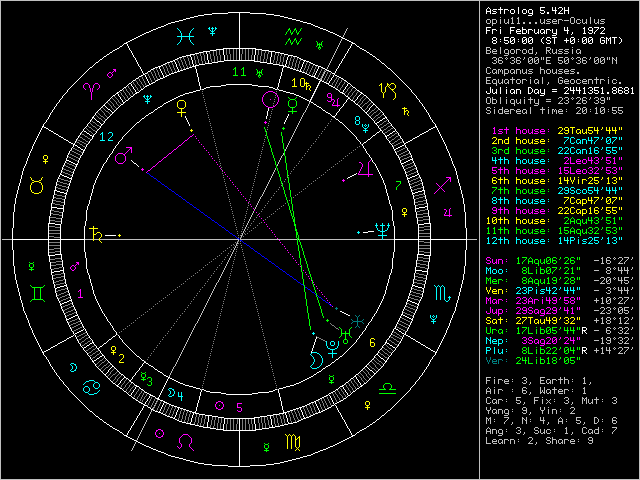640x480 pixels.
Task: Click the large Sun glyph in chart wheel
Action: [270, 100]
